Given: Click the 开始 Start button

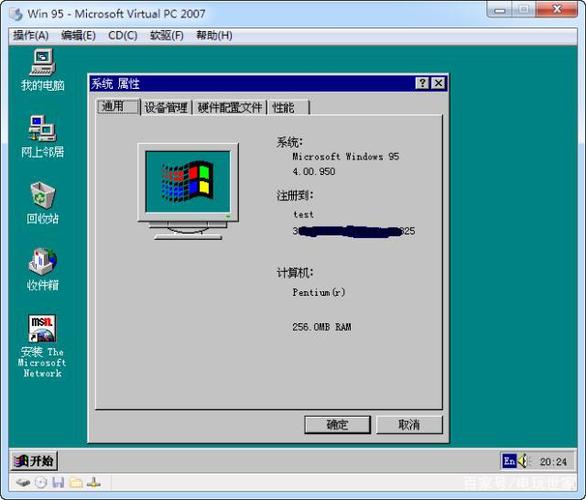Looking at the screenshot, I should (x=34, y=461).
